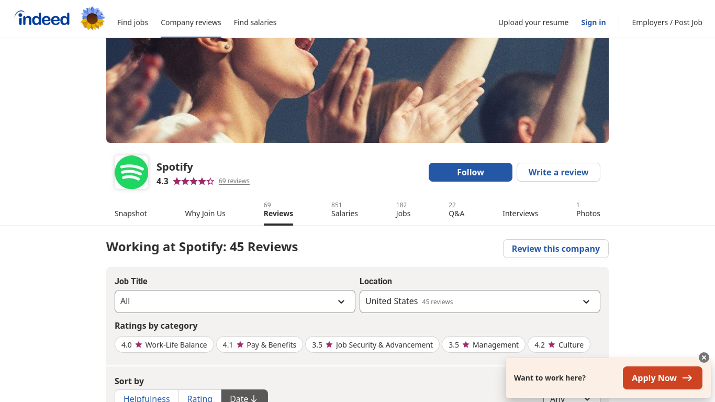This screenshot has width=715, height=402.
Task: Close the Want to work here popup
Action: [x=704, y=358]
